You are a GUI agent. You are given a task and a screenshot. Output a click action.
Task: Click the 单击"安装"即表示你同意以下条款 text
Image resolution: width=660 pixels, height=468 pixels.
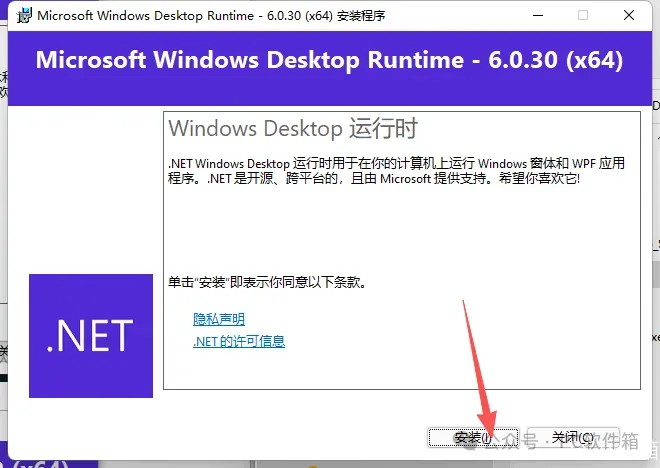[267, 282]
